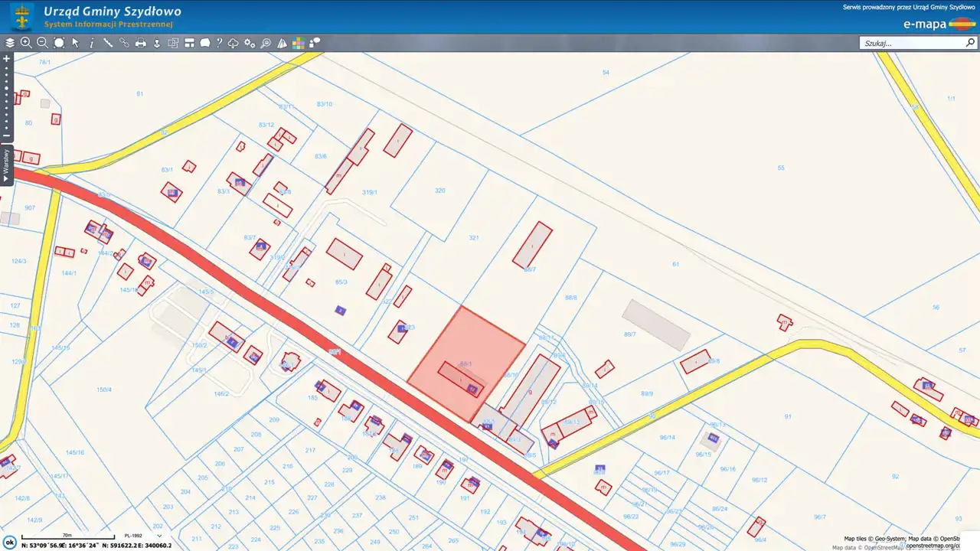Open the settings gears icon

(250, 43)
